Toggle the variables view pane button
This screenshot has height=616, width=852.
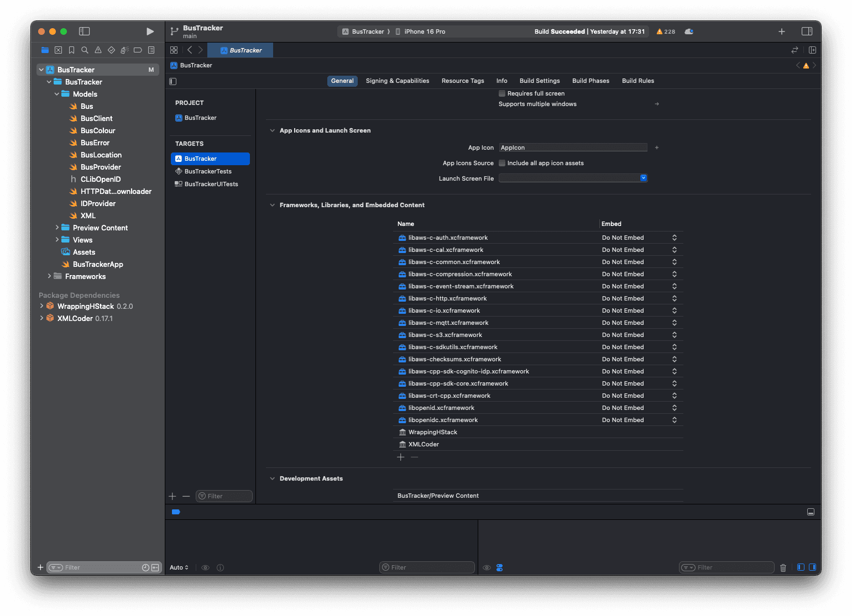[x=801, y=567]
